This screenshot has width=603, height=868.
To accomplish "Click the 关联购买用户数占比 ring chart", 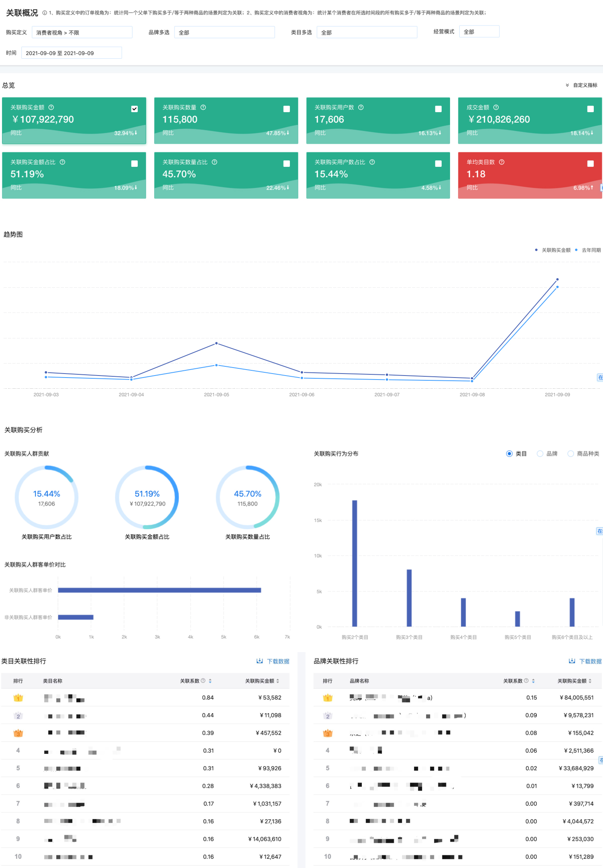I will click(x=47, y=498).
